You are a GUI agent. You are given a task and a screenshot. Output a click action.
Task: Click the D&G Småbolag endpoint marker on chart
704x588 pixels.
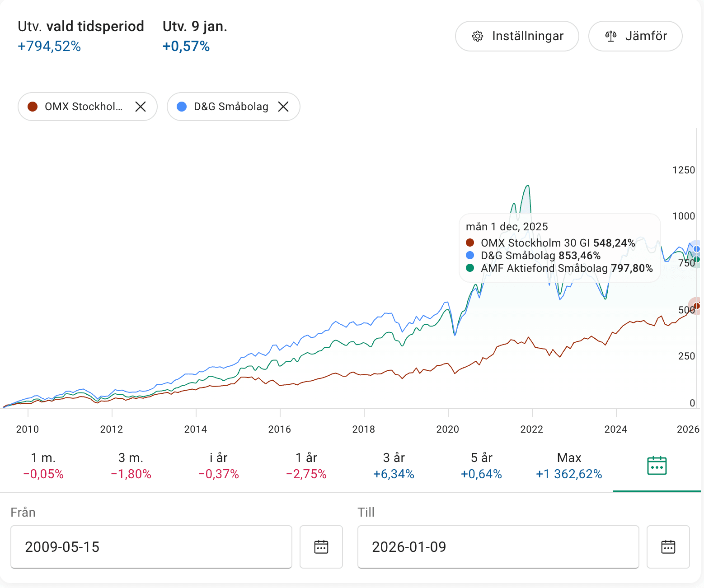(x=697, y=249)
